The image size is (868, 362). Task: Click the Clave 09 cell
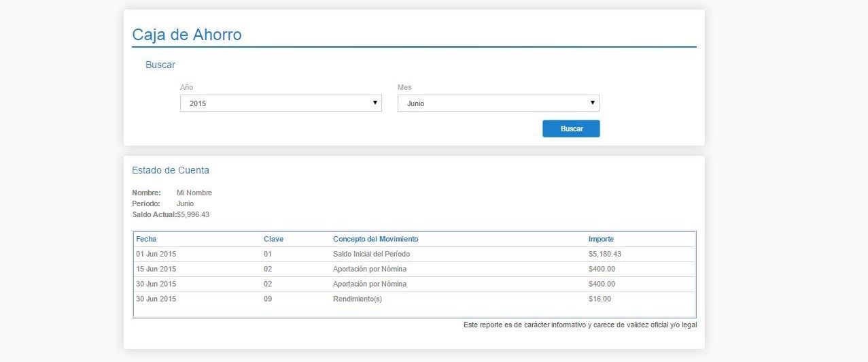coord(268,299)
